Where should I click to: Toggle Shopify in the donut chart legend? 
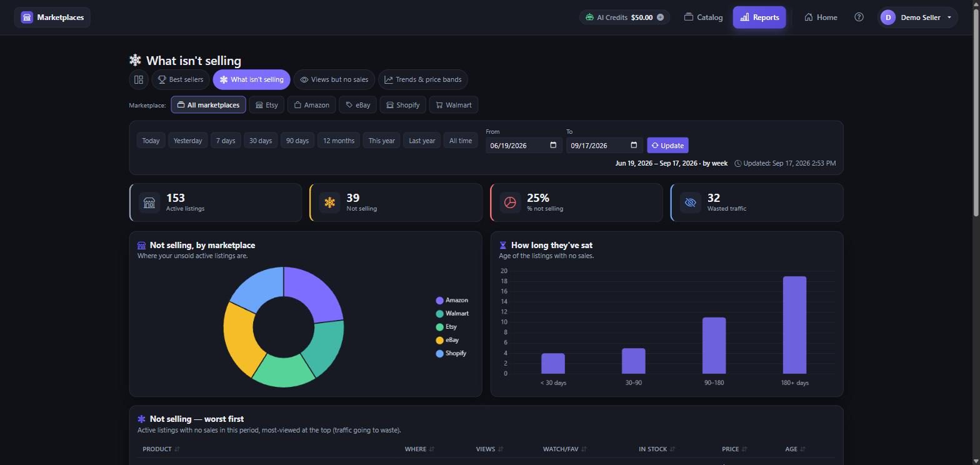451,353
